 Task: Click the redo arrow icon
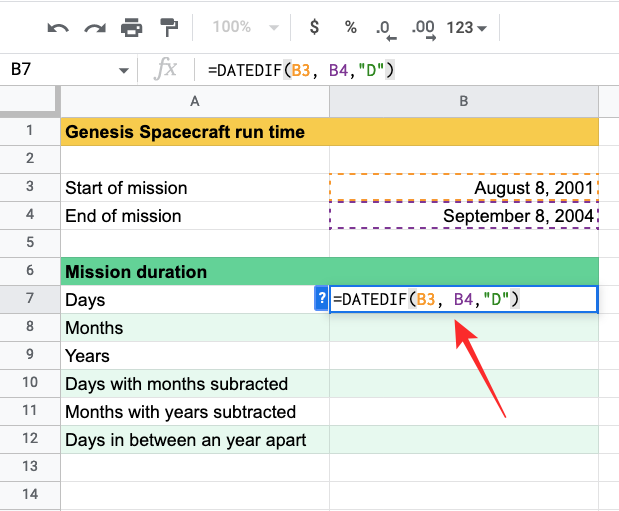click(95, 27)
